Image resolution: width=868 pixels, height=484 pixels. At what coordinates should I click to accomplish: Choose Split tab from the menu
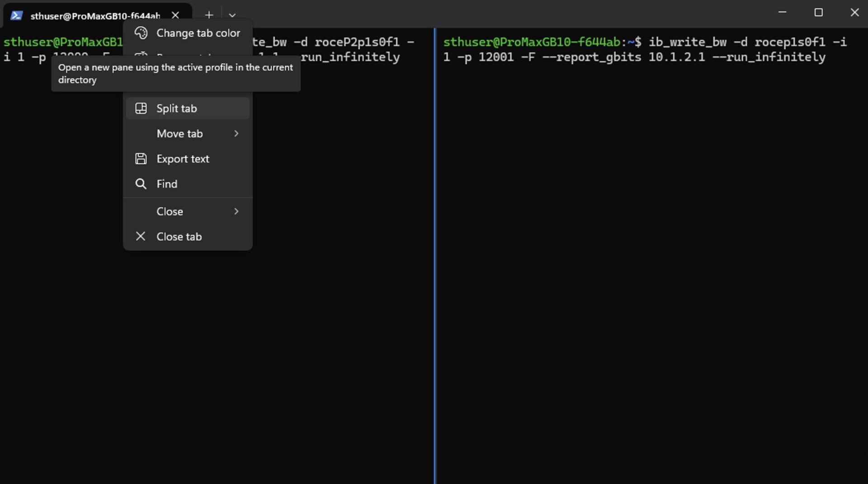click(176, 108)
